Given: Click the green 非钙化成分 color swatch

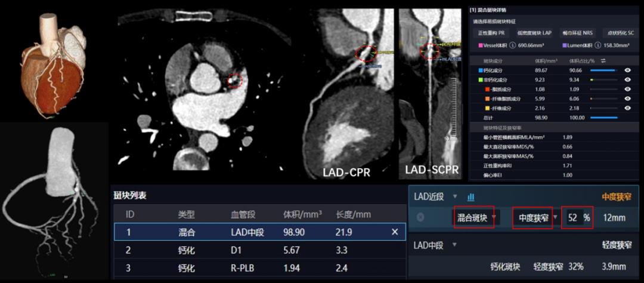Looking at the screenshot, I should (481, 80).
